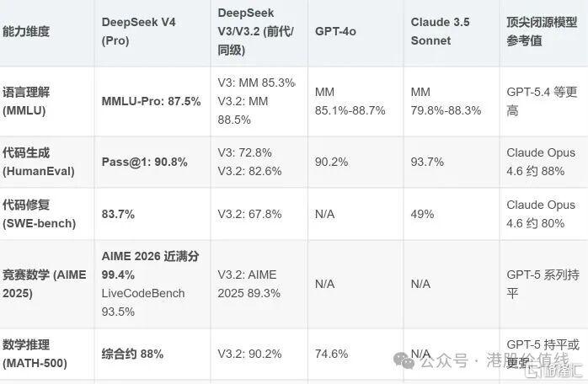Select the 74.6% GPT-4o MATH-500 cell

331,354
